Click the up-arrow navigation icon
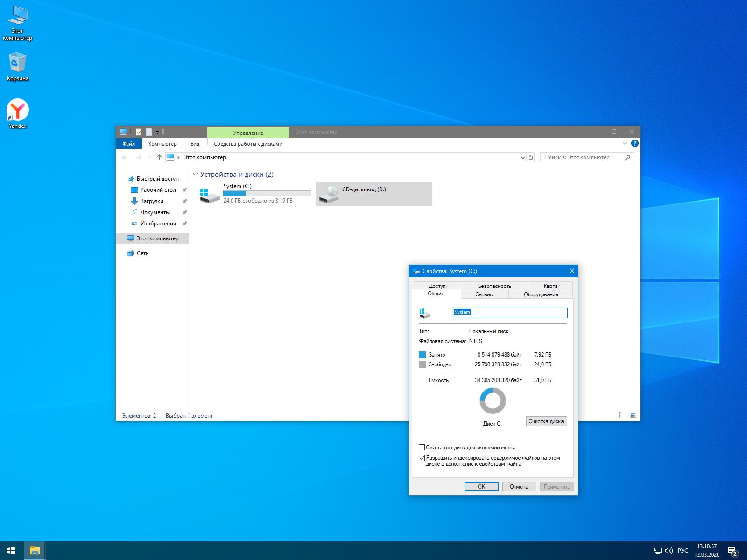Image resolution: width=747 pixels, height=560 pixels. [159, 158]
